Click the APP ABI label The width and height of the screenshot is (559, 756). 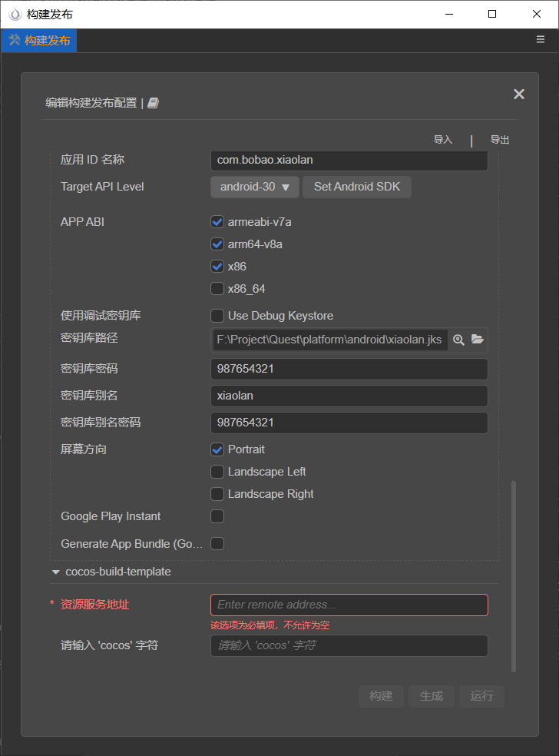point(82,222)
